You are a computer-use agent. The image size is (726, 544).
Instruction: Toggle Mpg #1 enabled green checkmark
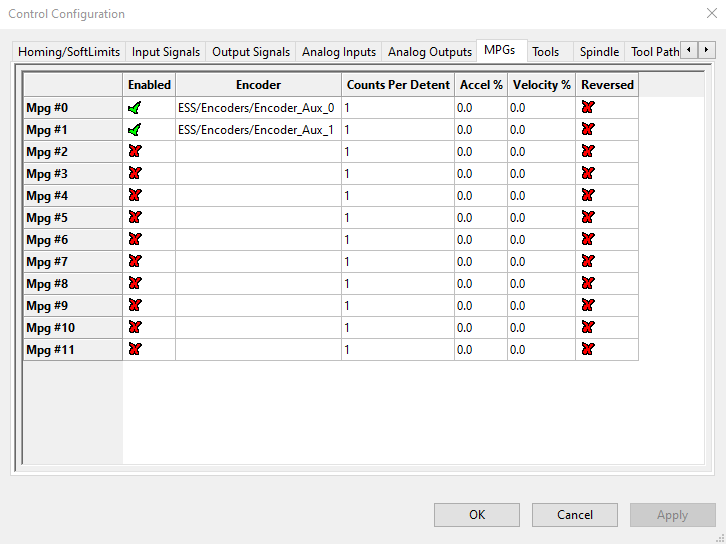135,130
